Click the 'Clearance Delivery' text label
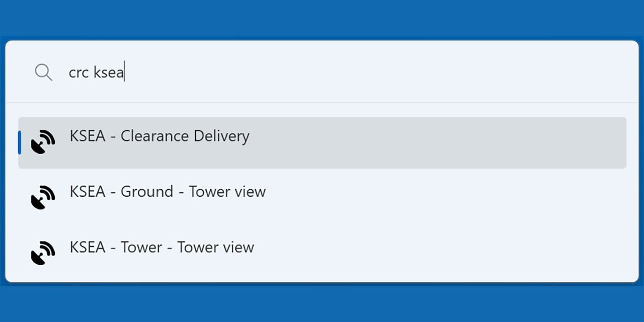 point(185,136)
